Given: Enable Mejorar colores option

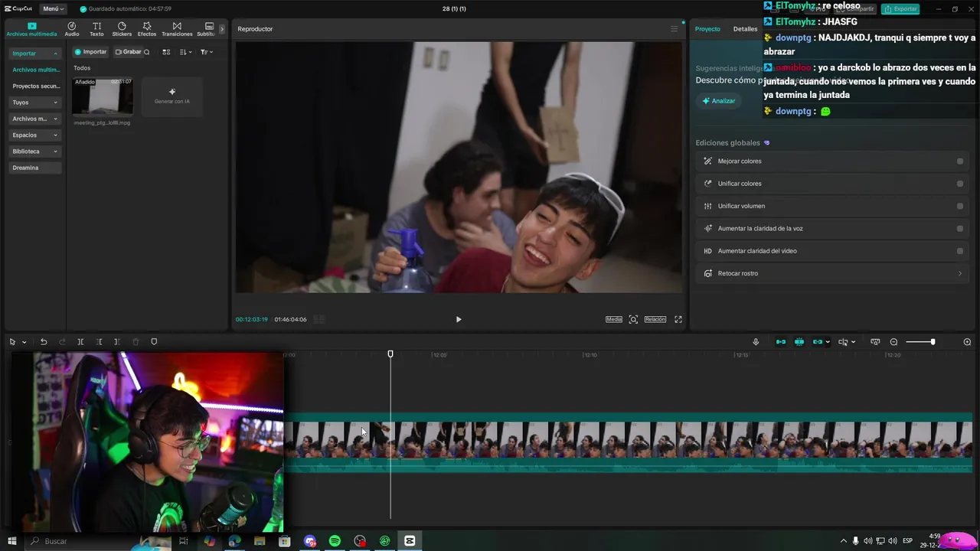Looking at the screenshot, I should 960,161.
